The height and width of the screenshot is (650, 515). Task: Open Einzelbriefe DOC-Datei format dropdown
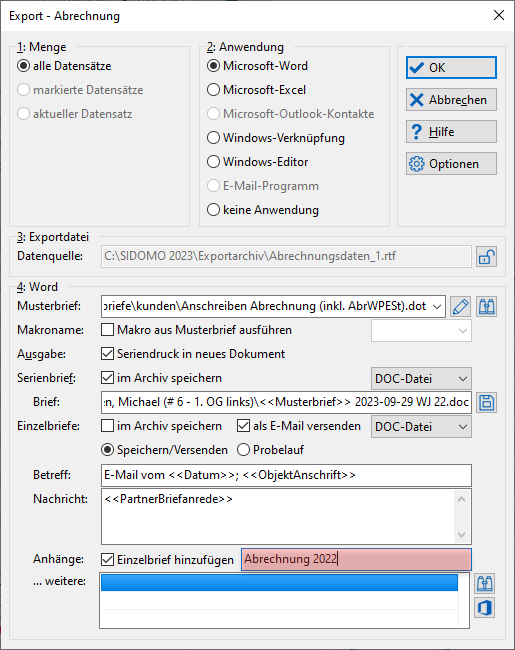pyautogui.click(x=421, y=427)
